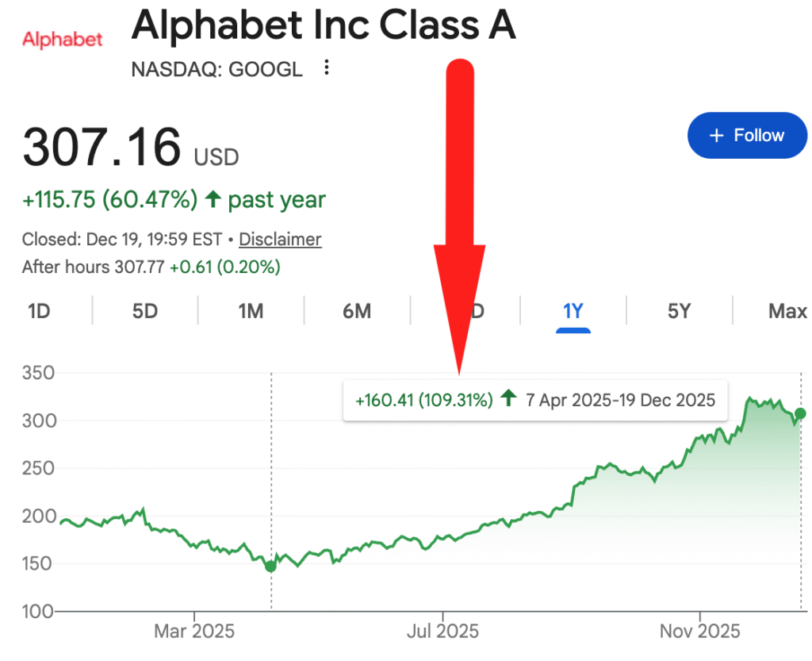Open the Disclaimer link
The height and width of the screenshot is (661, 812).
click(x=280, y=239)
